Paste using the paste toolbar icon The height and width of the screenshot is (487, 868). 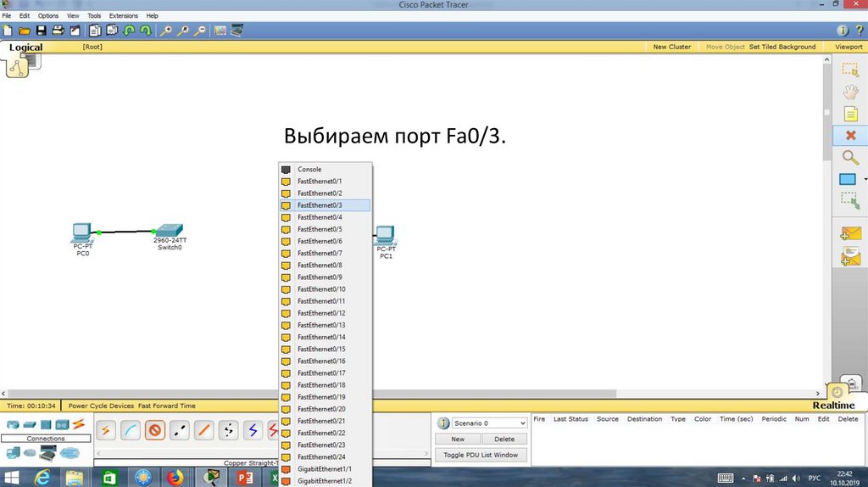(112, 31)
